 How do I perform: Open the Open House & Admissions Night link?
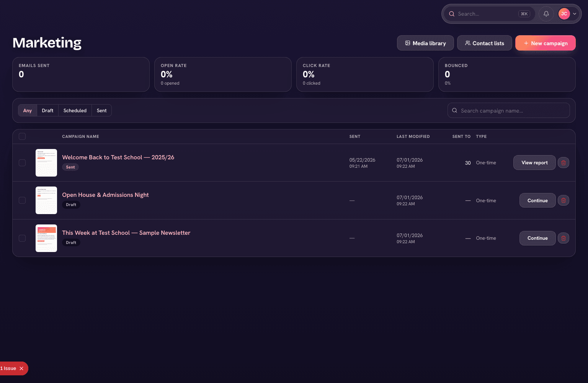(105, 195)
